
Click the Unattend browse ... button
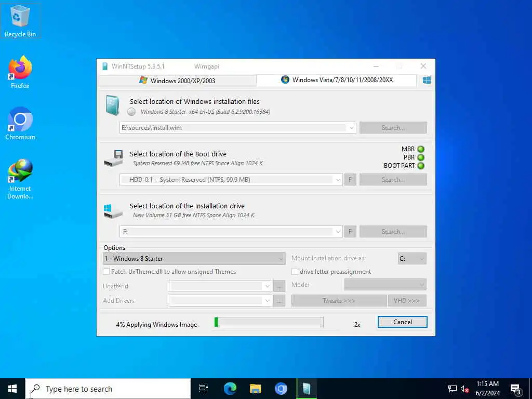point(279,286)
